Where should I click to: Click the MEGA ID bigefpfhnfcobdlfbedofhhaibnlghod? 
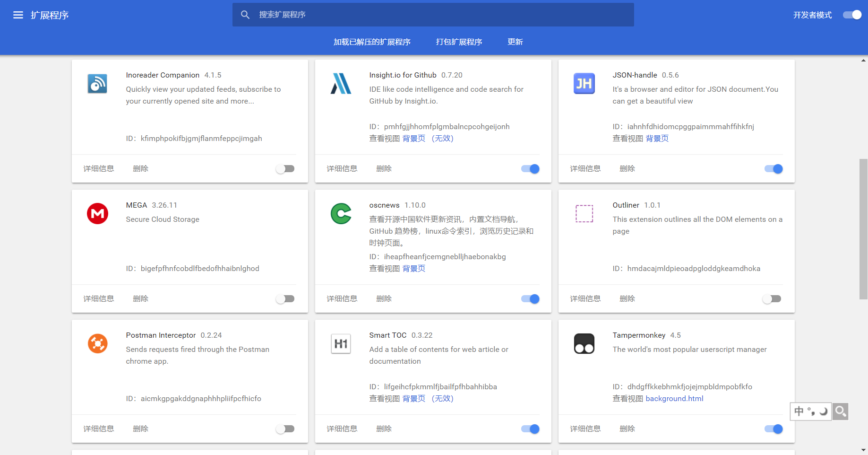click(200, 269)
